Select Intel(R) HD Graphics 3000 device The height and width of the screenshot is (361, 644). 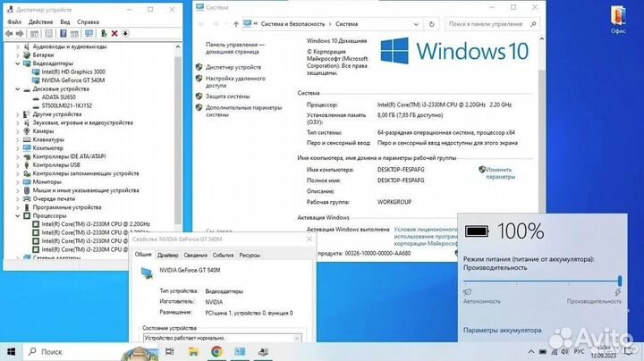[73, 71]
